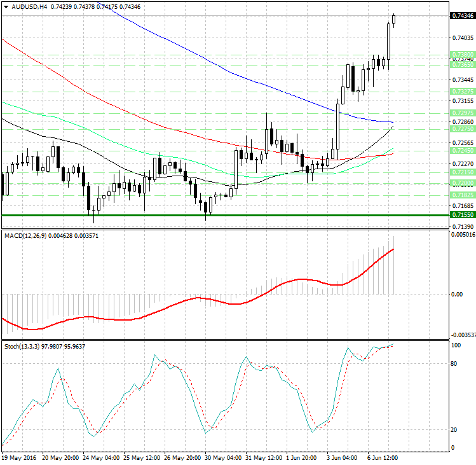Screen dimensions: 476x465
Task: Click the 0.72000 level label
Action: tap(463, 183)
